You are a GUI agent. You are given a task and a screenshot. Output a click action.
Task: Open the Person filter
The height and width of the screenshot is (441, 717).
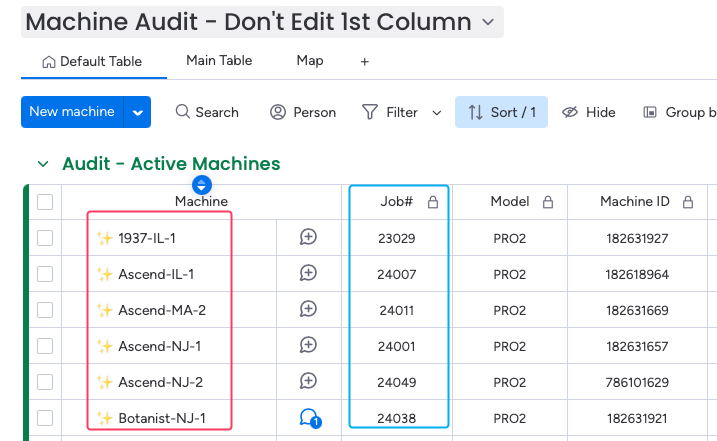click(303, 112)
